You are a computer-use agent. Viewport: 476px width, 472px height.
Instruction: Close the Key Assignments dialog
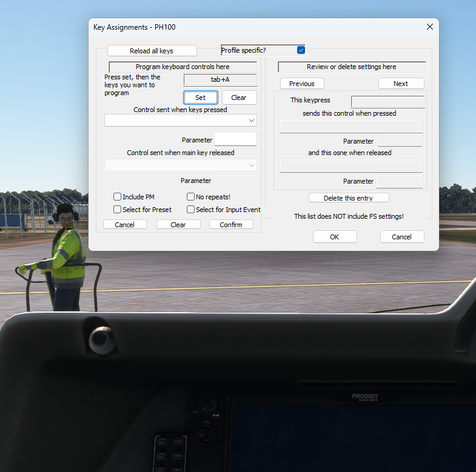coord(429,27)
